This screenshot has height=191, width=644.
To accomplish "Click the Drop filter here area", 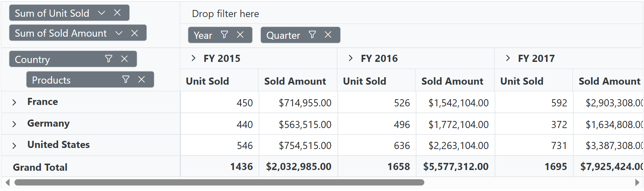I will tap(412, 14).
